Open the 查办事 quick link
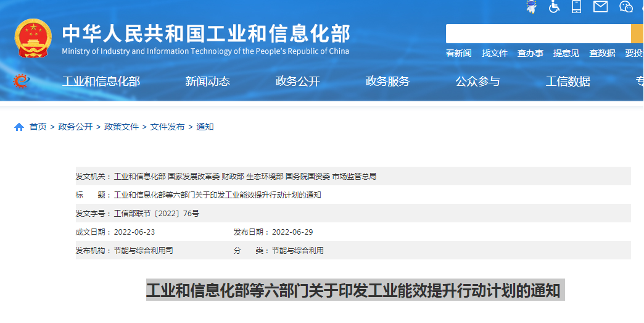Image resolution: width=644 pixels, height=323 pixels. point(530,53)
